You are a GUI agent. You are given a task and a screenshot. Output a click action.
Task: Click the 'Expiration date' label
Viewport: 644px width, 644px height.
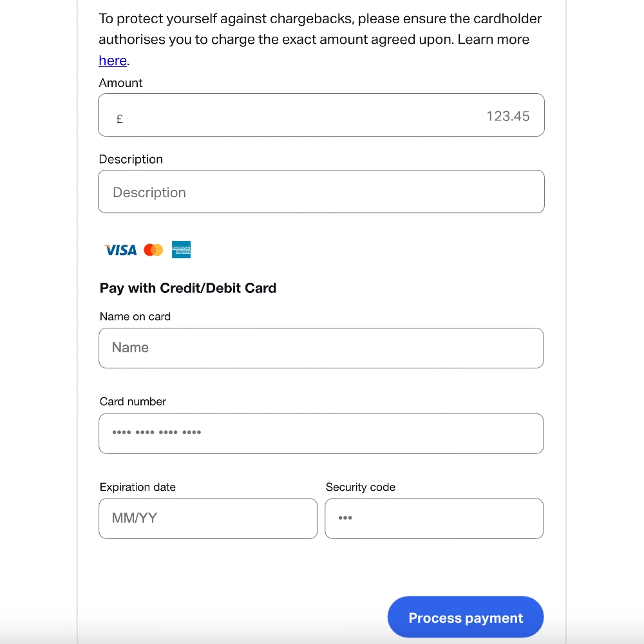pyautogui.click(x=138, y=487)
